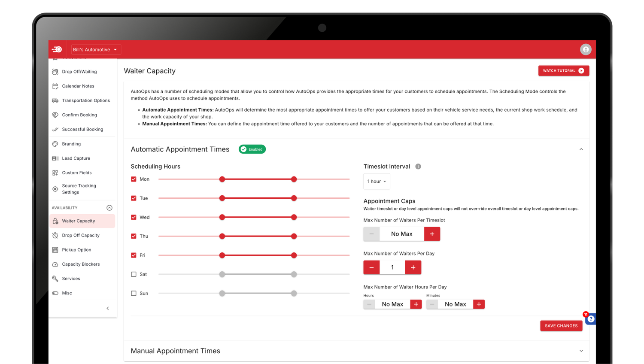Increase waiter Hours per day with plus
This screenshot has height=364, width=644.
(x=416, y=304)
